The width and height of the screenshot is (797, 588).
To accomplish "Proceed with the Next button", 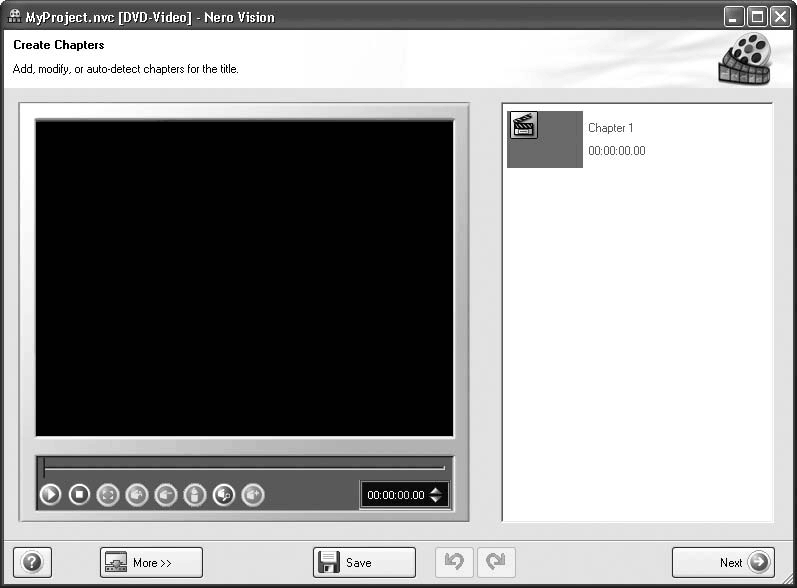I will (x=722, y=562).
